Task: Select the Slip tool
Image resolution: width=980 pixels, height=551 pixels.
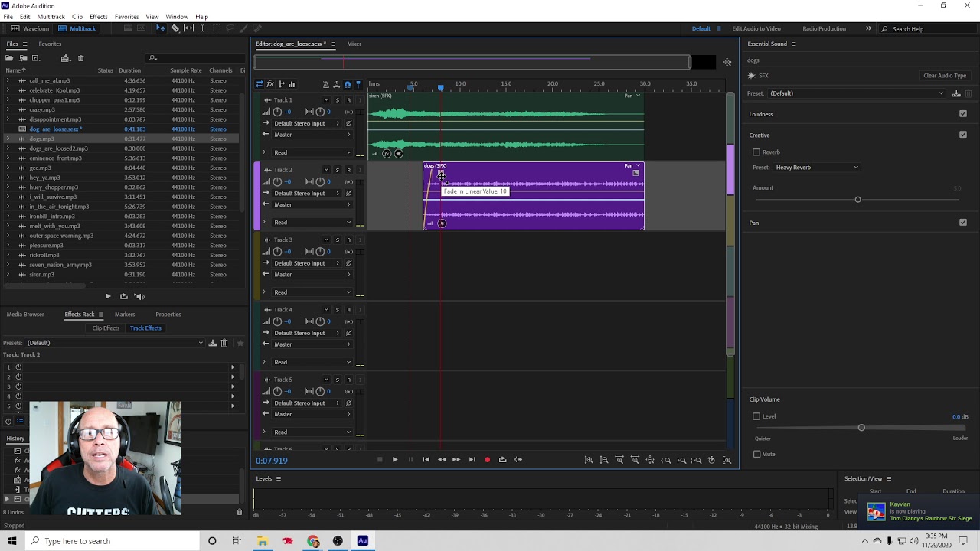Action: (188, 28)
